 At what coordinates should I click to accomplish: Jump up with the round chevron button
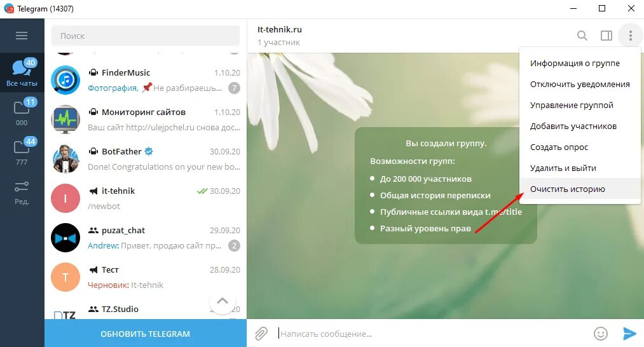click(223, 301)
